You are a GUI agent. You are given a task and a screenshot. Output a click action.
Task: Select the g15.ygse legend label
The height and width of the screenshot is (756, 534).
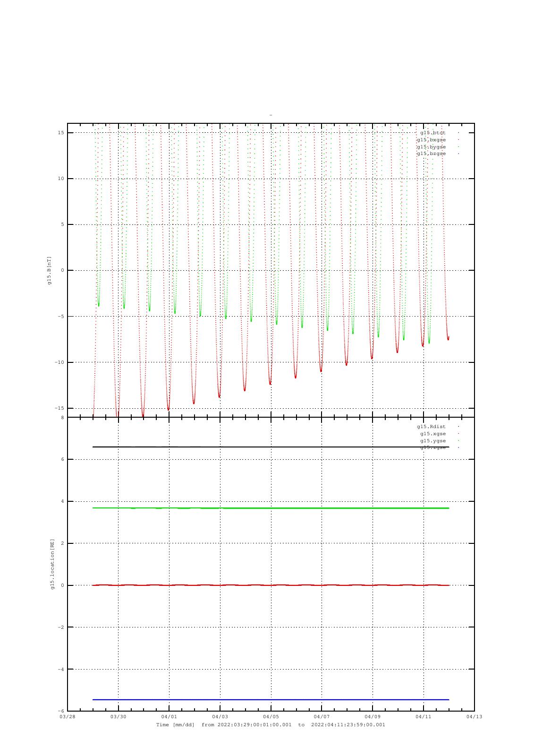click(x=432, y=441)
